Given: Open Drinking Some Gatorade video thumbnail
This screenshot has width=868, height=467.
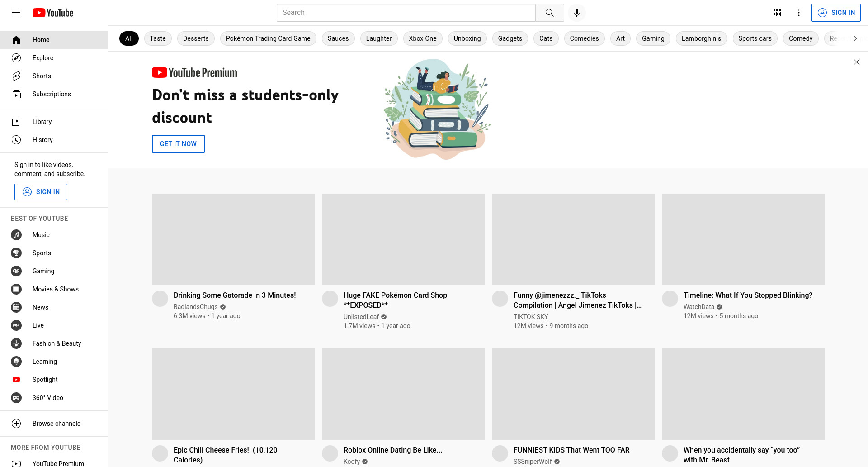Looking at the screenshot, I should [x=233, y=239].
